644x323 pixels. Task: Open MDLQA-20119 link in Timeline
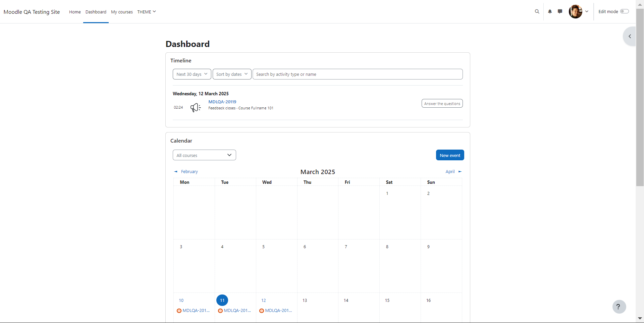point(222,102)
